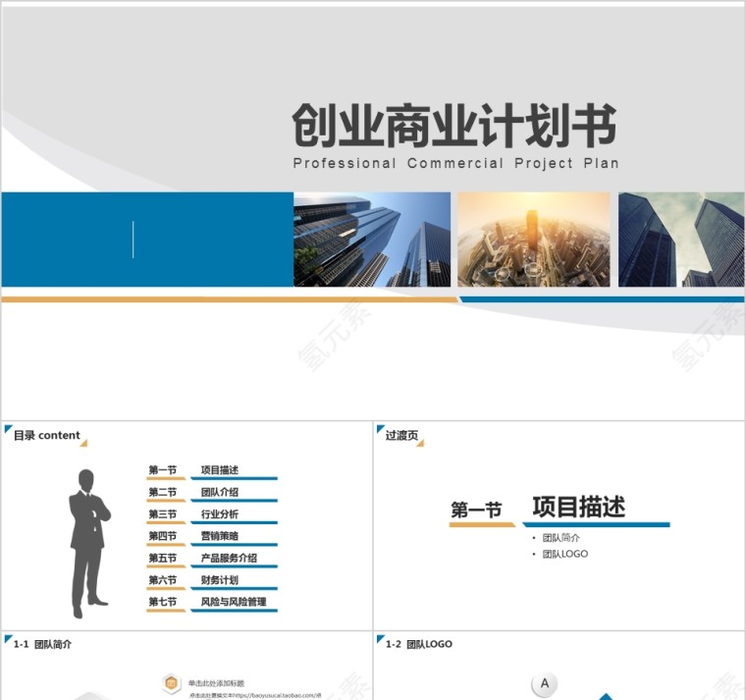Screen dimensions: 746x700
Task: Open 第二节 团队介绍 in the contents list
Action: tap(212, 493)
